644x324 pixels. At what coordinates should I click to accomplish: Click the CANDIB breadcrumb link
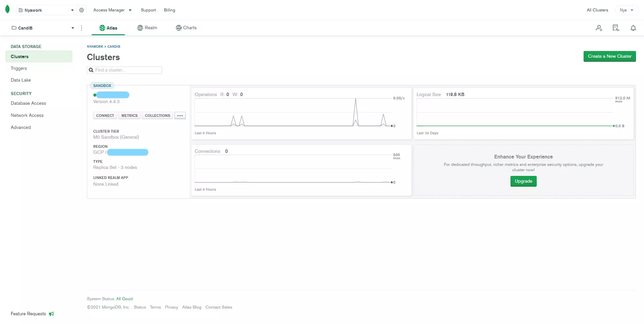(x=114, y=47)
